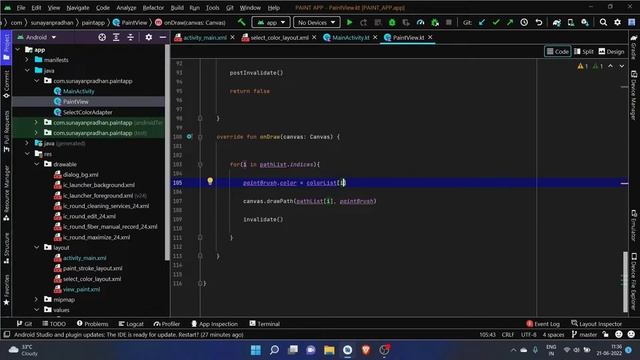
Task: Open the Problems tool window
Action: click(92, 324)
